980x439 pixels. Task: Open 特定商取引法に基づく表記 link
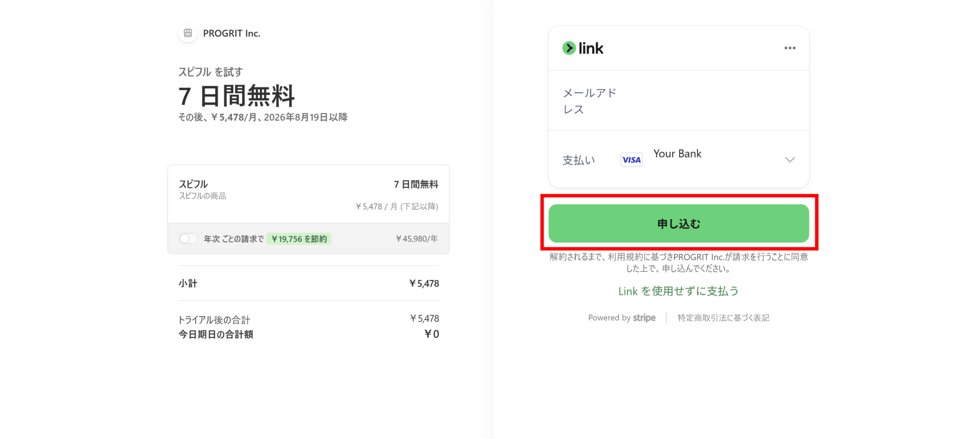click(723, 318)
